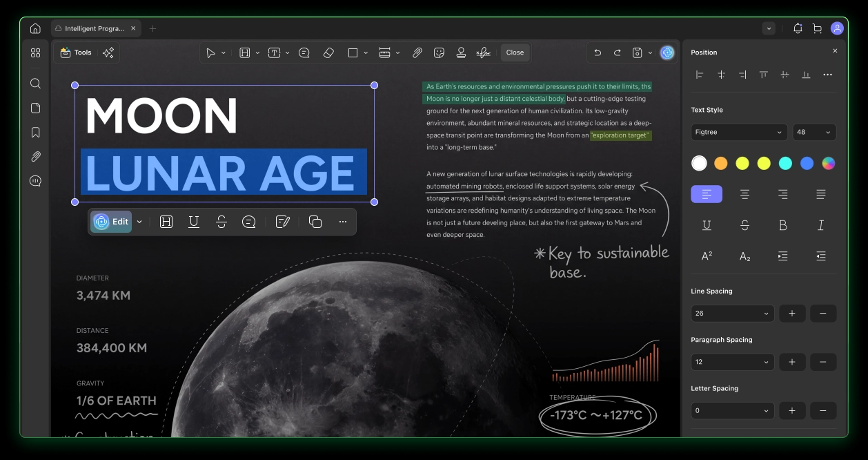Screen dimensions: 868x460
Task: Increase Letter Spacing with plus button
Action: (792, 411)
